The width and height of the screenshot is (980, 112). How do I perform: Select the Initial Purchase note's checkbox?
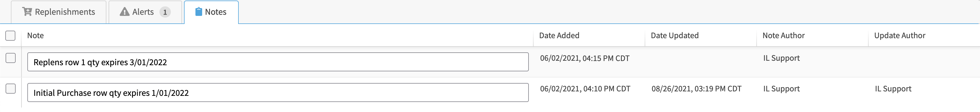(x=11, y=89)
